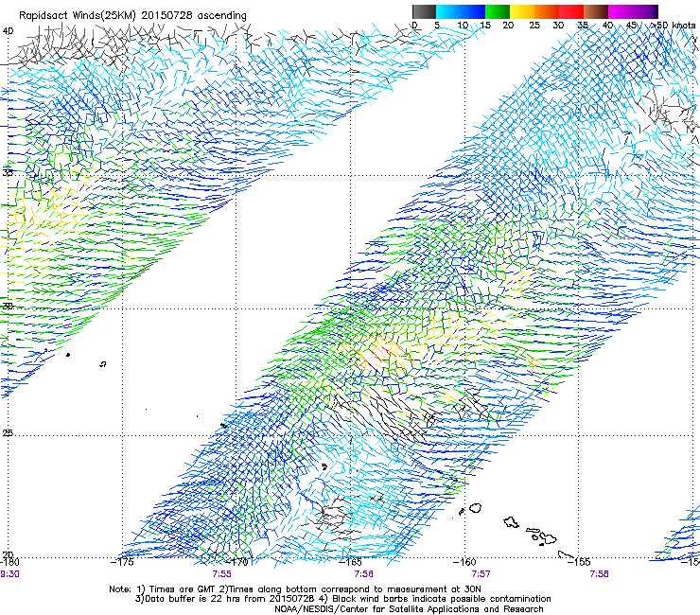Click the ">50 knots" legend label
The image size is (700, 615).
tap(674, 26)
